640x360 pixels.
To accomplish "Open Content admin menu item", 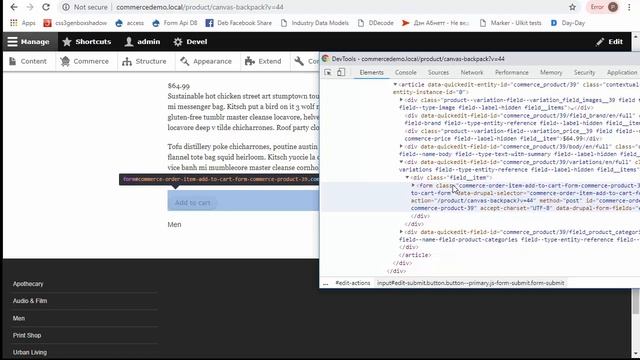I will [x=28, y=61].
